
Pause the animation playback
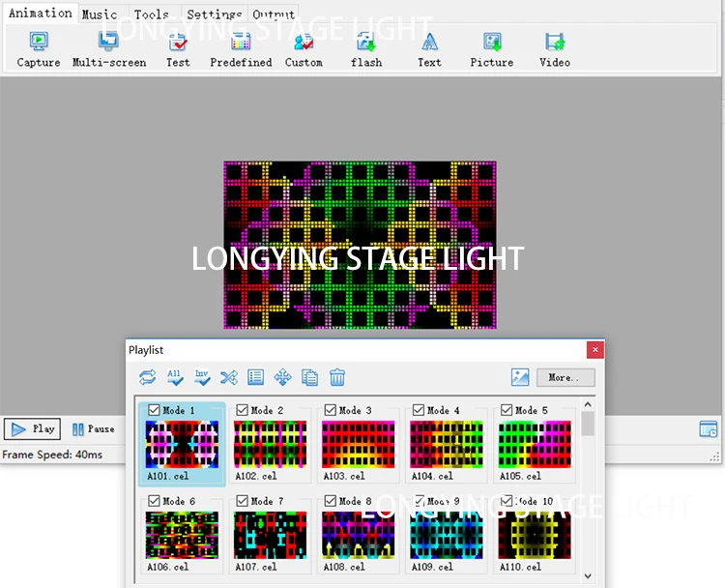click(94, 428)
